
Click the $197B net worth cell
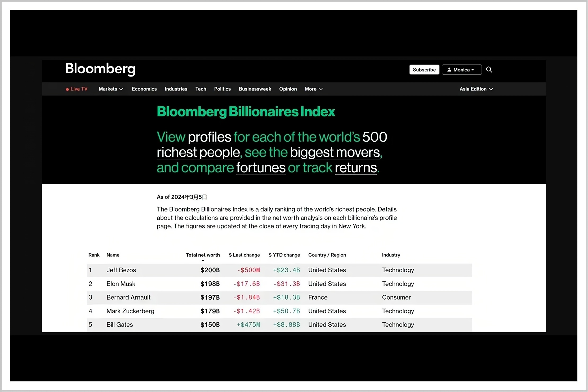tap(210, 297)
